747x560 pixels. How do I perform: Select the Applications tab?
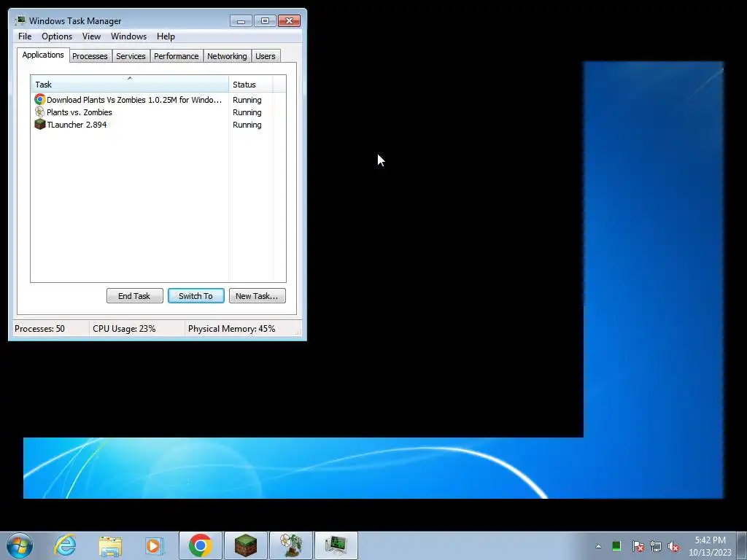click(43, 55)
